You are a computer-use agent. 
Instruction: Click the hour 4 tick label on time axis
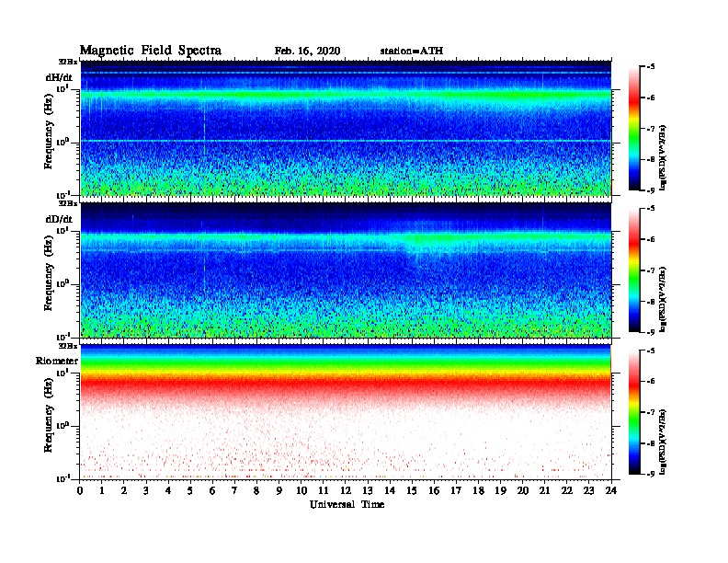click(168, 490)
